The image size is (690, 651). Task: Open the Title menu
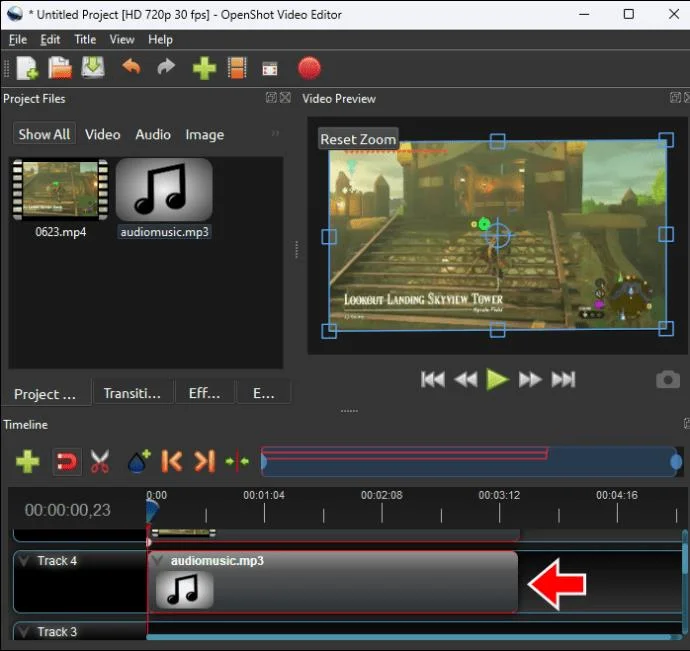85,40
